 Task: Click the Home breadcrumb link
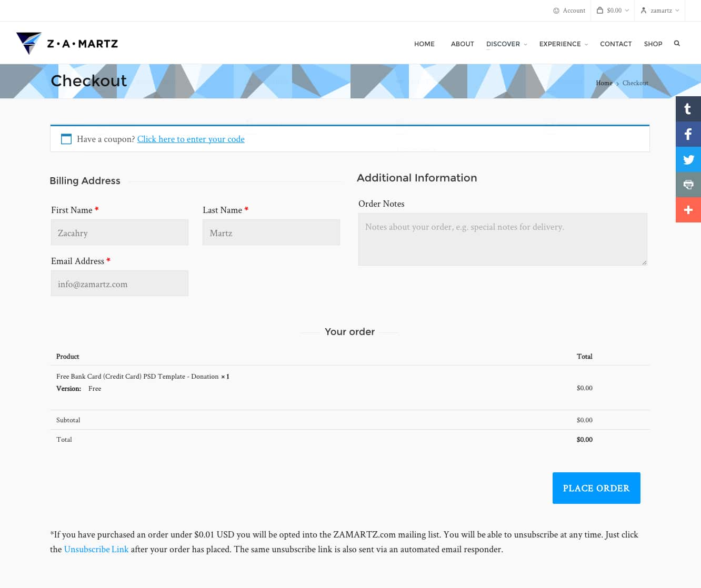coord(604,83)
